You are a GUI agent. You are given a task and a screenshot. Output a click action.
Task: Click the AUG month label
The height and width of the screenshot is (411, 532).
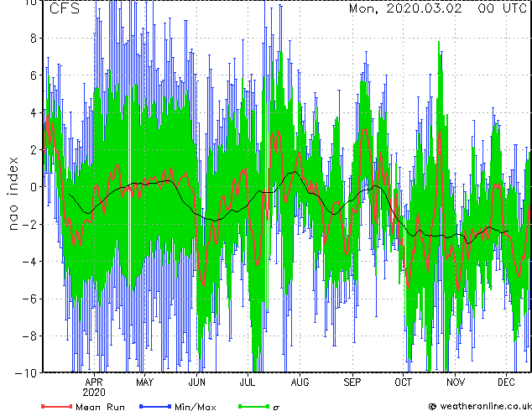(300, 382)
